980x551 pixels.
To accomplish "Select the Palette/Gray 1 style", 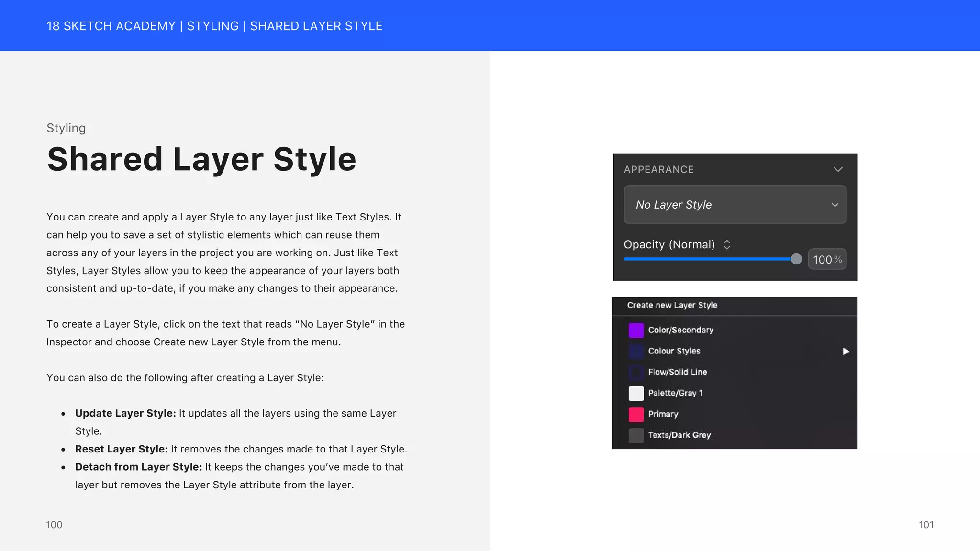I will pyautogui.click(x=735, y=393).
